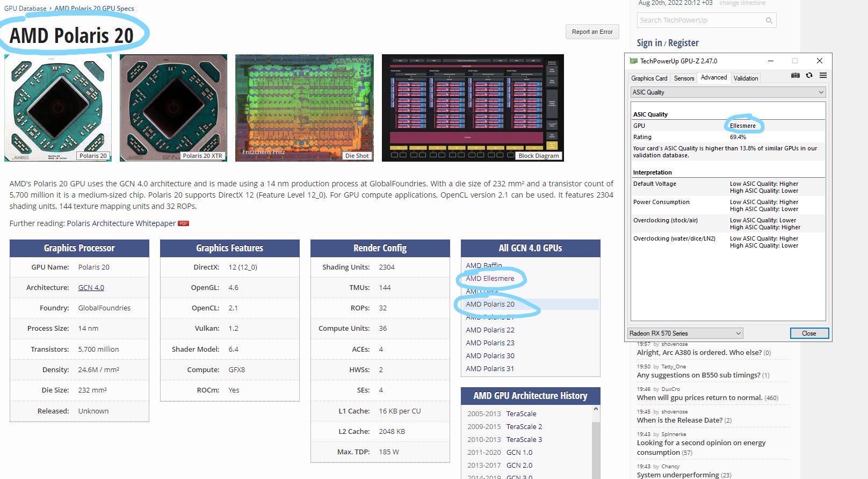Click the 232 mm² die size value
The width and height of the screenshot is (868, 479).
[92, 390]
